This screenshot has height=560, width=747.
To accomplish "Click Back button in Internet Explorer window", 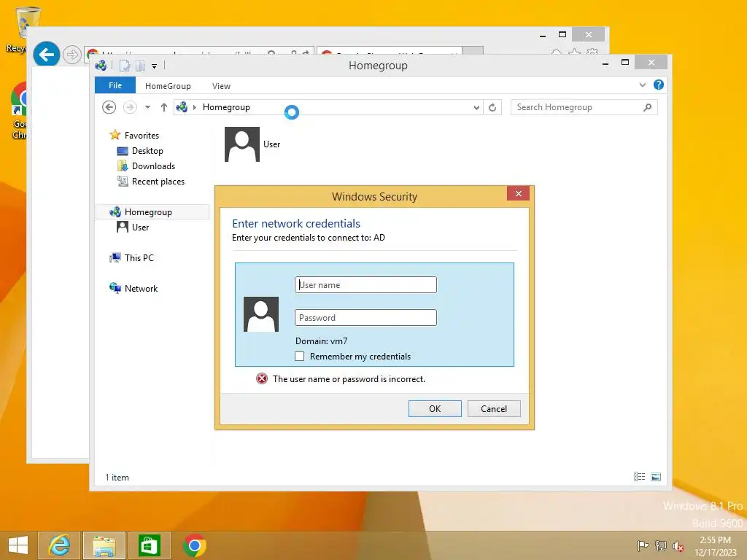I will click(46, 54).
